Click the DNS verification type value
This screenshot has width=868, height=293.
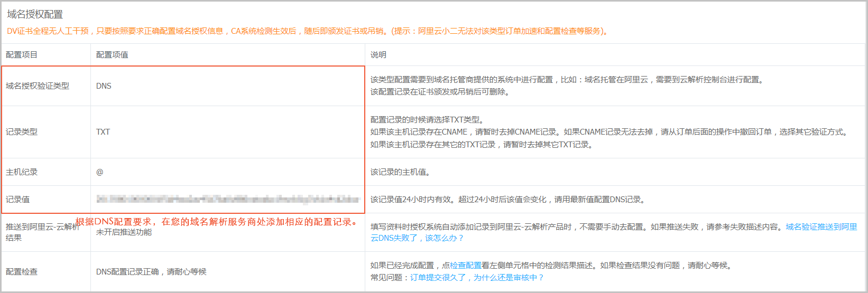(x=104, y=86)
